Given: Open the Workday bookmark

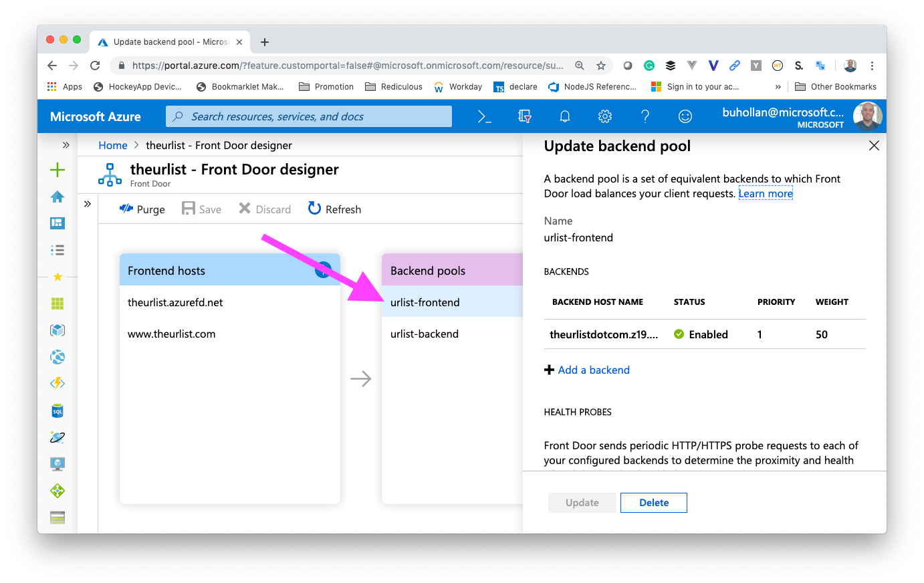Looking at the screenshot, I should tap(458, 87).
